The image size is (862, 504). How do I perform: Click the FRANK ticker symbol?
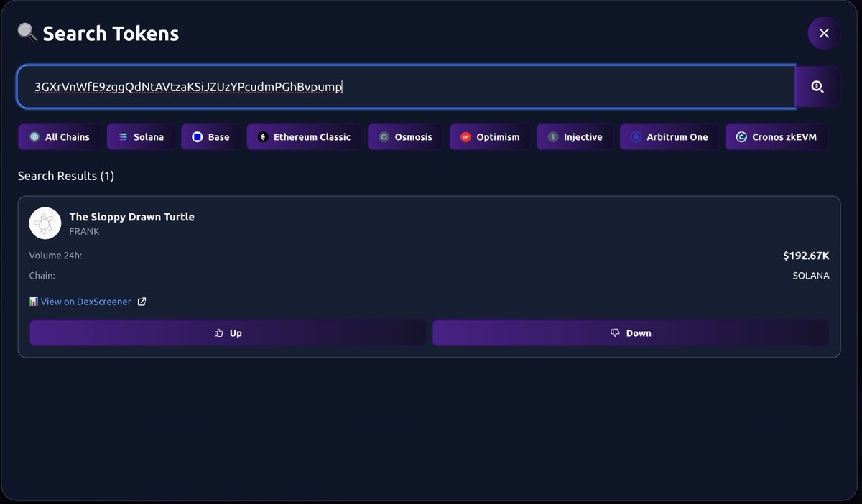tap(84, 232)
